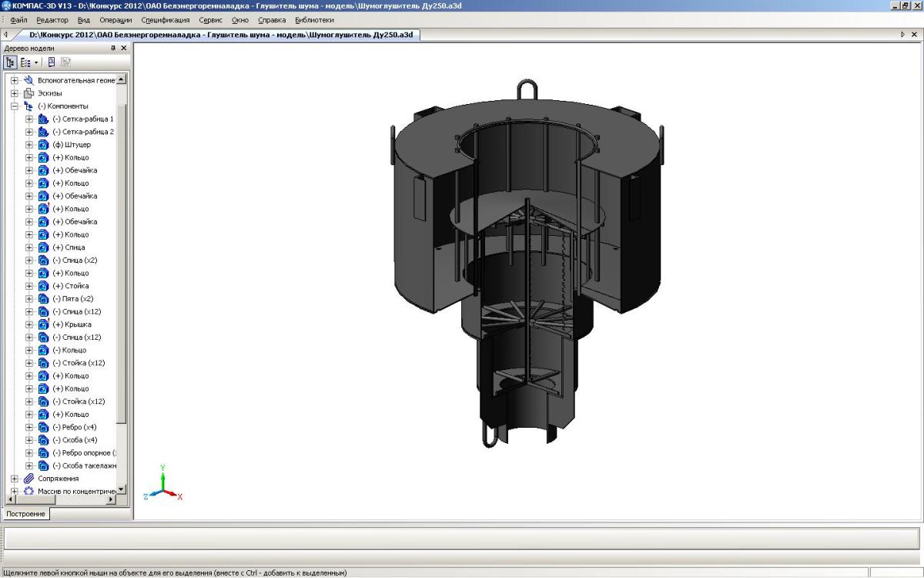Open the Операции menu
Viewport: 924px width, 578px height.
tap(115, 20)
